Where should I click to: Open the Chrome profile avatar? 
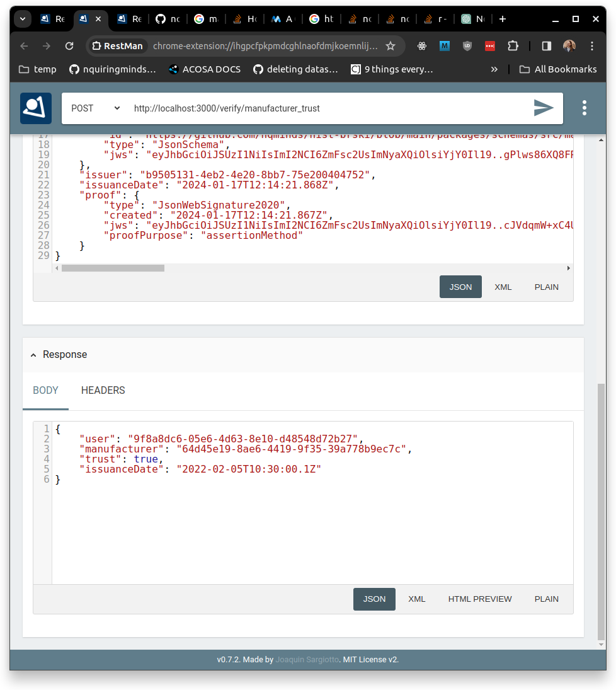pos(569,46)
